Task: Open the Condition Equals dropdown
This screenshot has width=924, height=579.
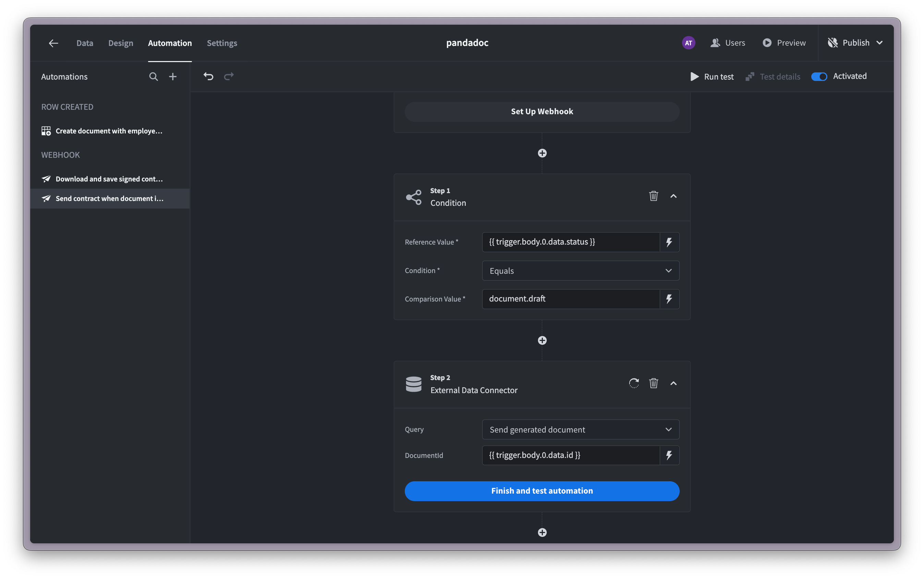Action: point(581,271)
